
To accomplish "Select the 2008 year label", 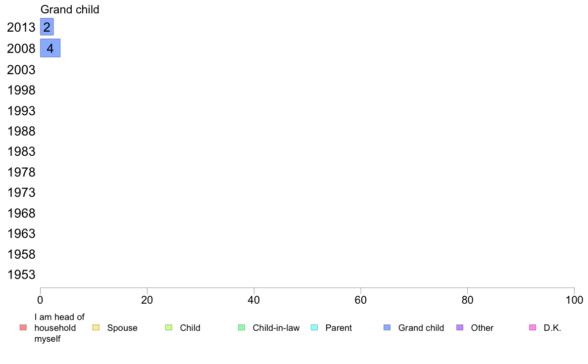I will tap(21, 49).
